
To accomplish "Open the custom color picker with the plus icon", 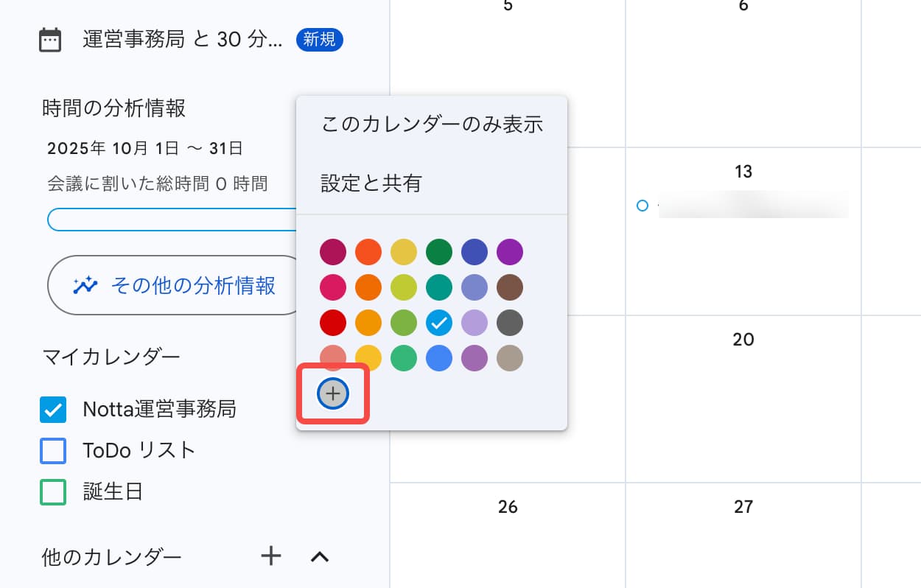I will click(333, 393).
